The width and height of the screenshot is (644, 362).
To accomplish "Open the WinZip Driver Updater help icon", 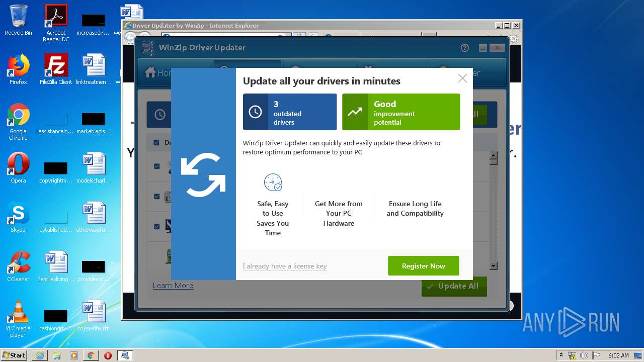I will point(464,48).
